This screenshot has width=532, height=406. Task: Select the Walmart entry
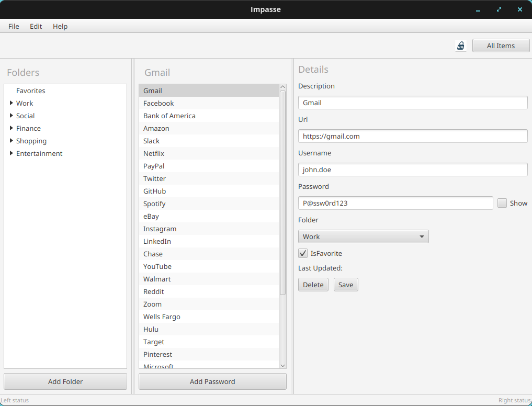(209, 279)
